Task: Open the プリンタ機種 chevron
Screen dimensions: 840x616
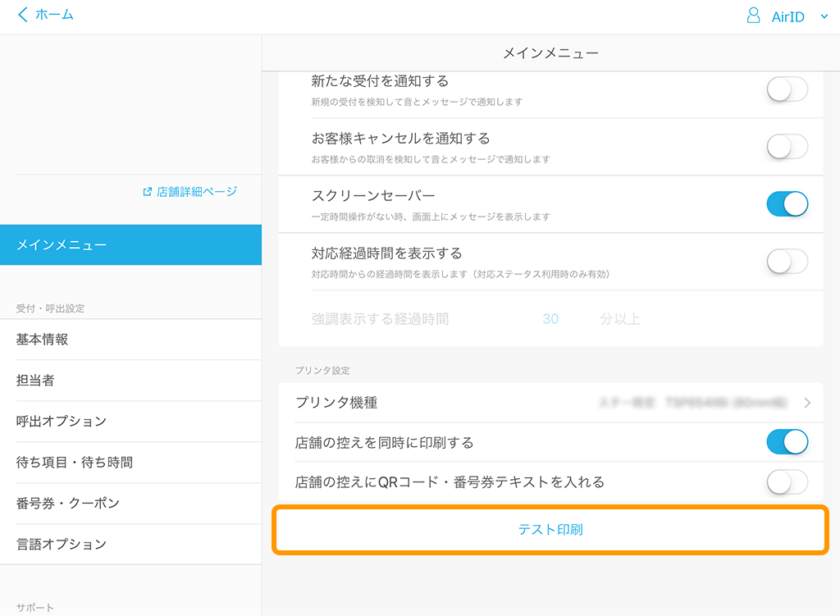Action: pyautogui.click(x=807, y=403)
